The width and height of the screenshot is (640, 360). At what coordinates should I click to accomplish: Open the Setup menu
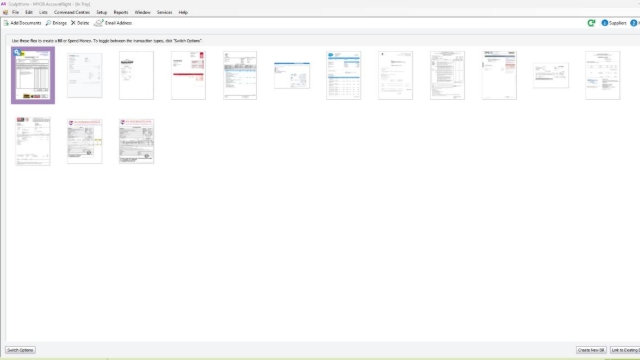pyautogui.click(x=102, y=13)
